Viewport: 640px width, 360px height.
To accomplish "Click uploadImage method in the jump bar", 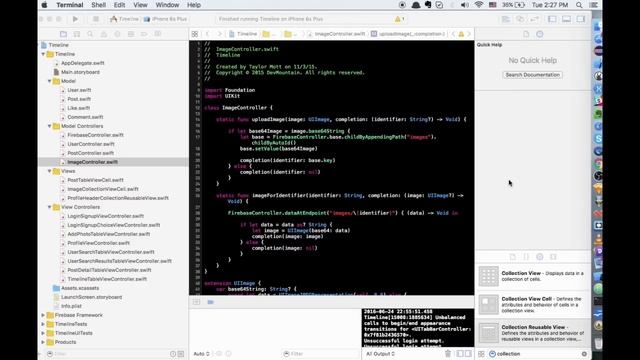I will point(408,34).
